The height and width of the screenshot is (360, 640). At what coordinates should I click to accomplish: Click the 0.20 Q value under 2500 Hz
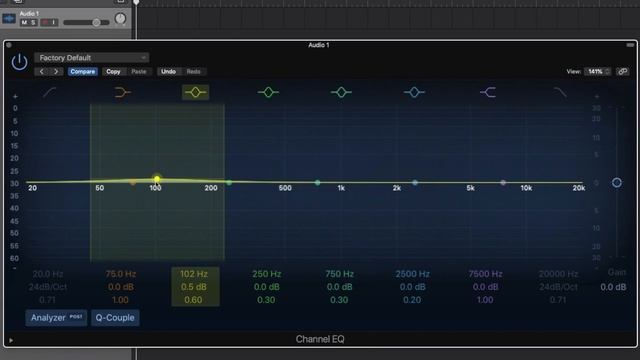412,300
